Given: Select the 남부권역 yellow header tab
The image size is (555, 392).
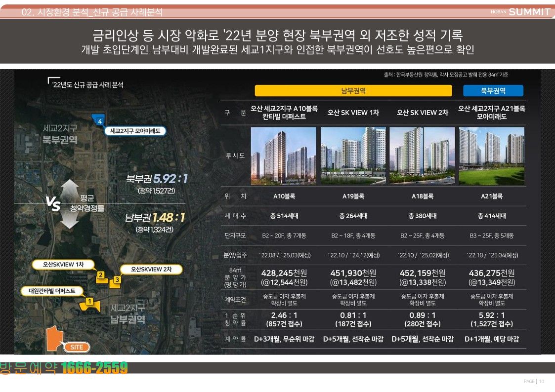Looking at the screenshot, I should tap(353, 91).
